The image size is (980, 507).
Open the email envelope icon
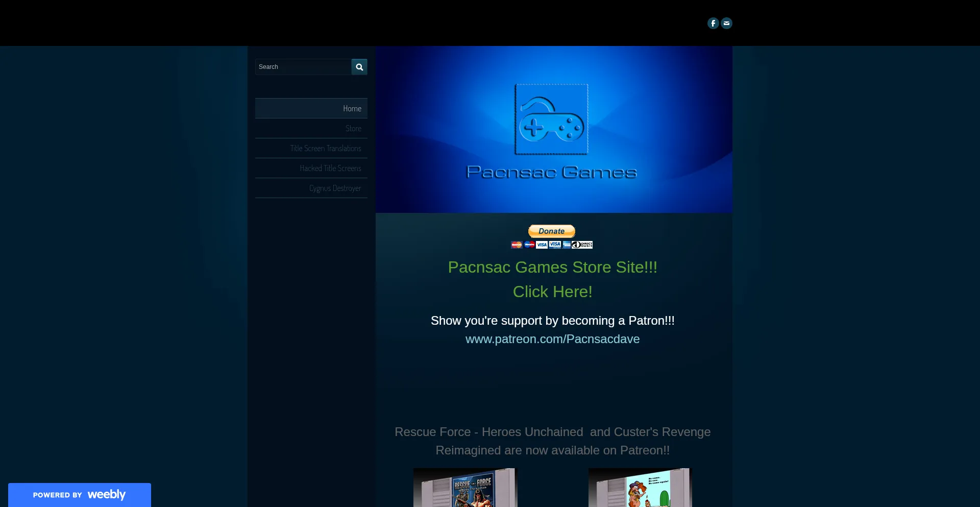coord(726,23)
